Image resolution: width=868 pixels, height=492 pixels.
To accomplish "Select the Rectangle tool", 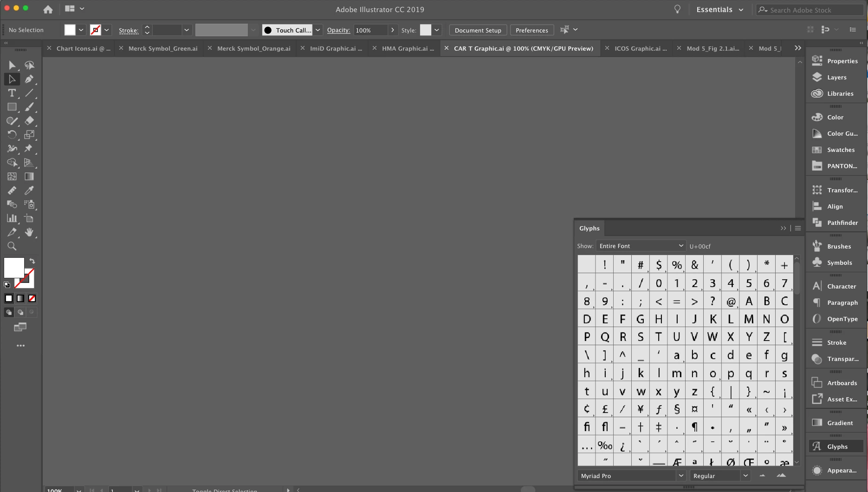I will point(12,107).
